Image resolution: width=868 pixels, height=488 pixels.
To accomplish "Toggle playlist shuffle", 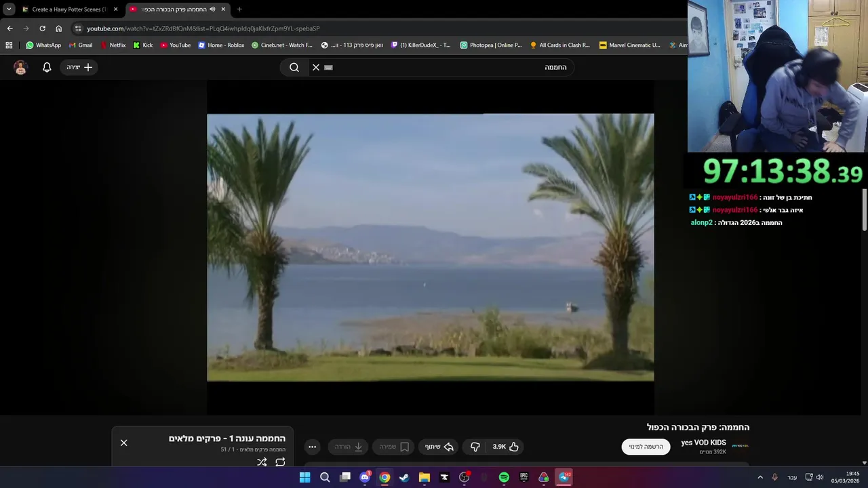I will [x=262, y=462].
